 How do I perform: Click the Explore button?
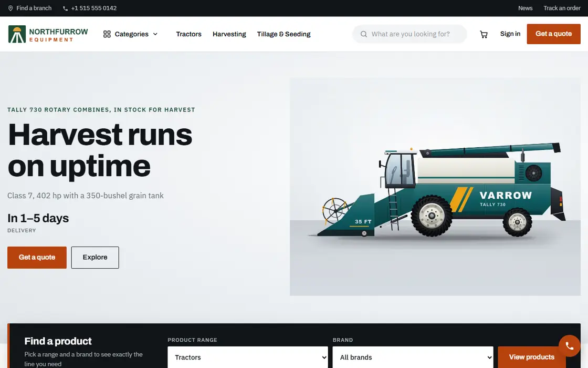(95, 257)
